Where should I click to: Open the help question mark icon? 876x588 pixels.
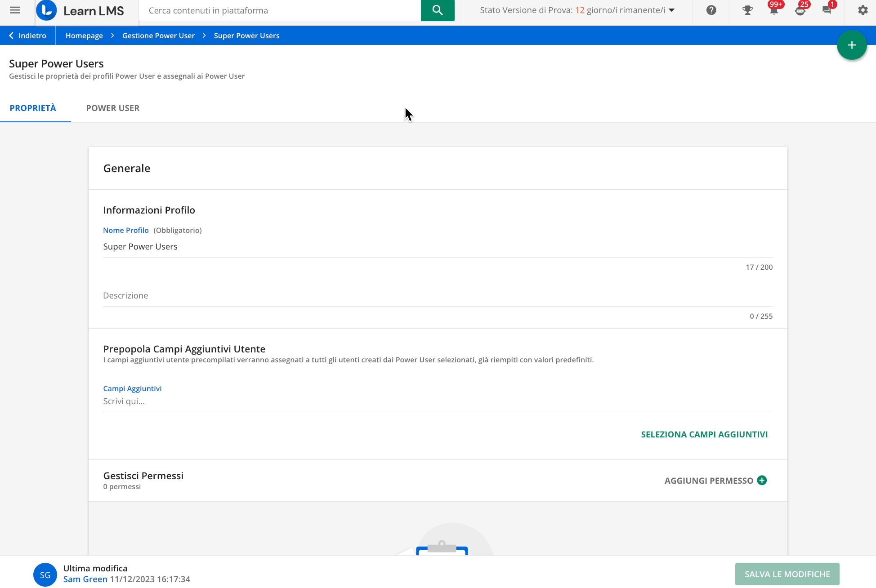pos(711,10)
